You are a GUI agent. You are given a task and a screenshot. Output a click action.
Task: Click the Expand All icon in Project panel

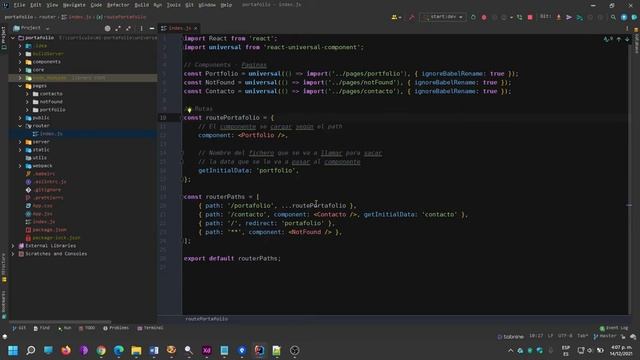click(118, 28)
